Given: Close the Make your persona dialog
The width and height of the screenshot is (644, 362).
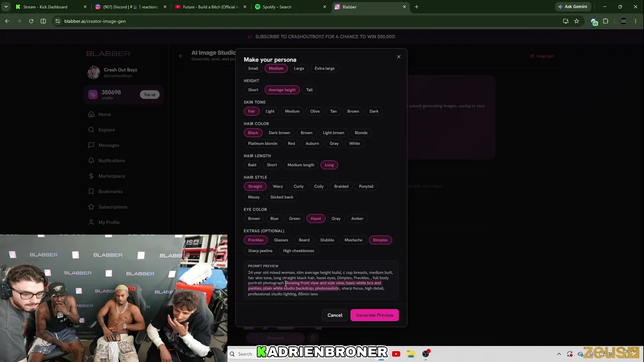Looking at the screenshot, I should click(x=398, y=57).
